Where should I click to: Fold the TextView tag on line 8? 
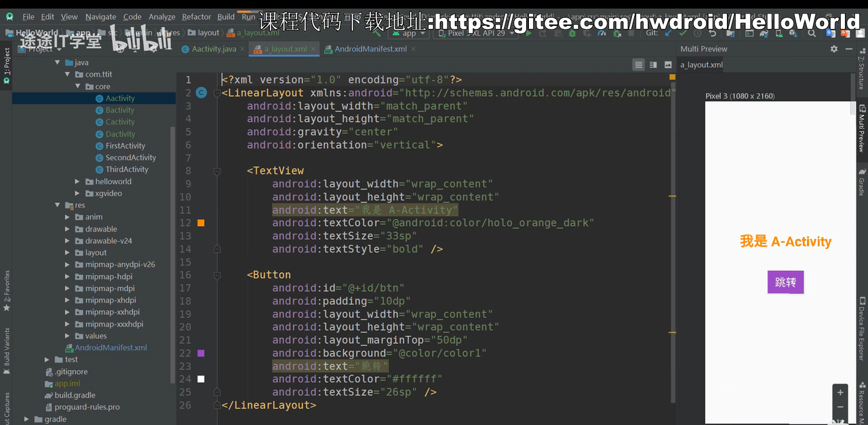[x=217, y=171]
